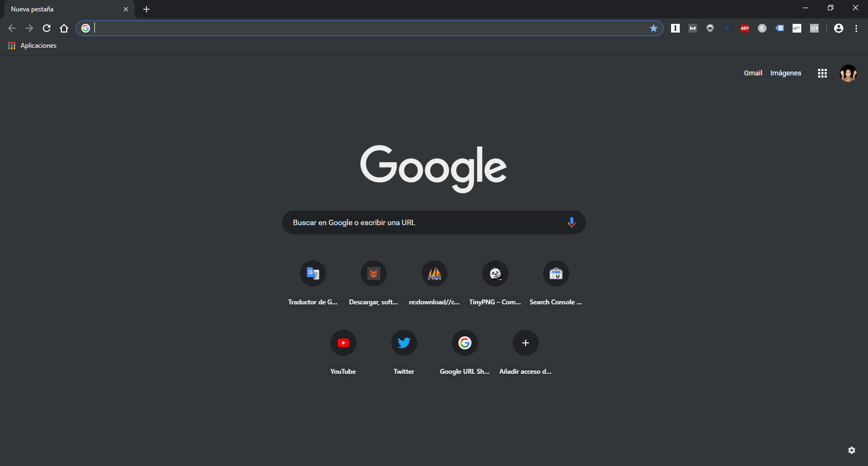Open Imágenes link
Image resolution: width=868 pixels, height=466 pixels.
point(786,73)
